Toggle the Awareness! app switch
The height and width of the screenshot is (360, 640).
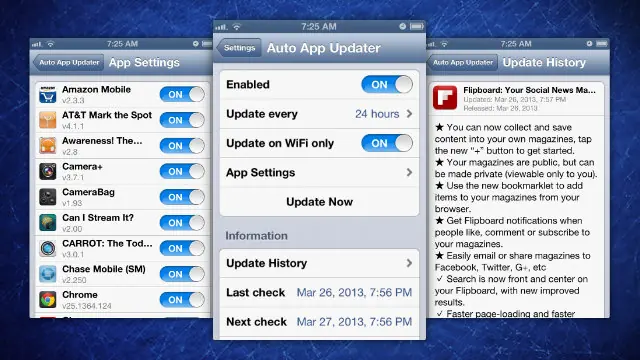pyautogui.click(x=182, y=146)
